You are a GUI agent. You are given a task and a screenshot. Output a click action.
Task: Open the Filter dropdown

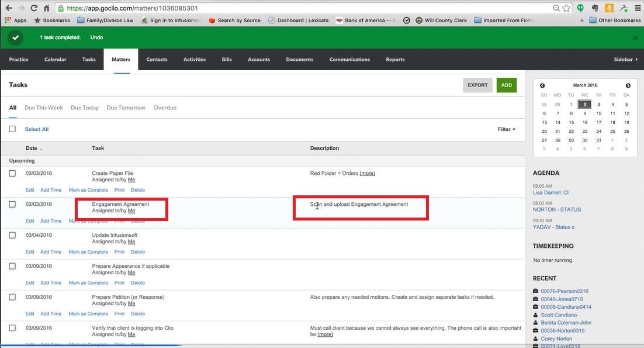click(506, 129)
